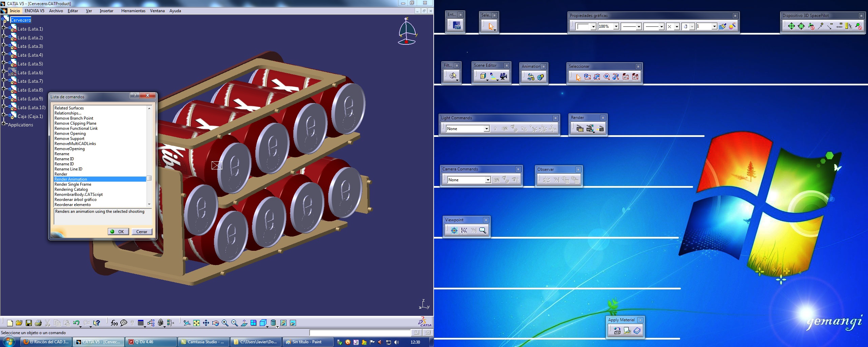This screenshot has width=868, height=347.
Task: Open the Herramientas menu
Action: 133,11
